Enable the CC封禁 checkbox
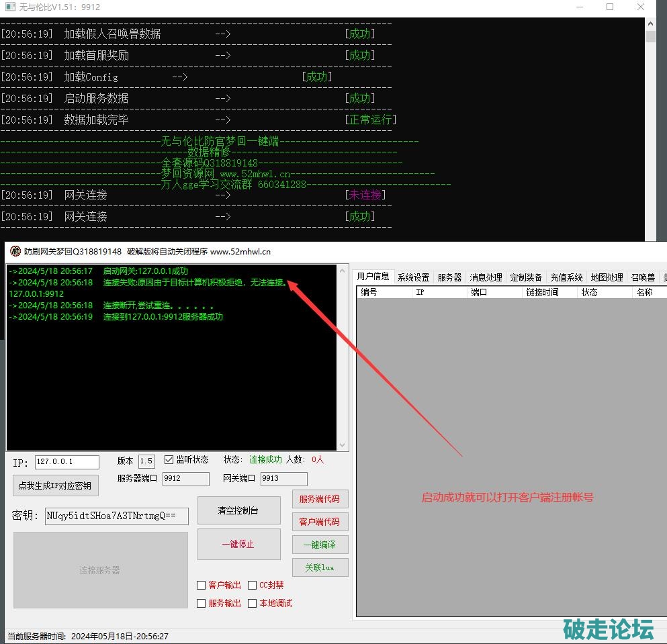667x644 pixels. tap(253, 586)
